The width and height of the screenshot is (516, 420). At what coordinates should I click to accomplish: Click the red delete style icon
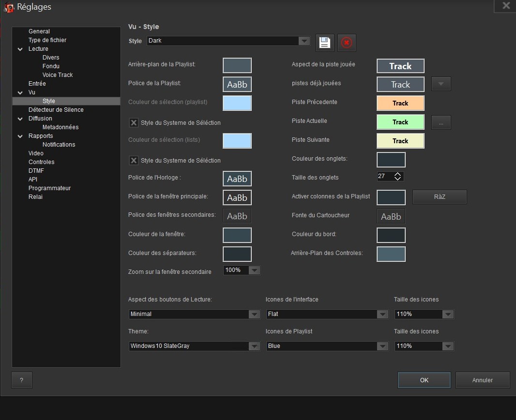click(346, 43)
